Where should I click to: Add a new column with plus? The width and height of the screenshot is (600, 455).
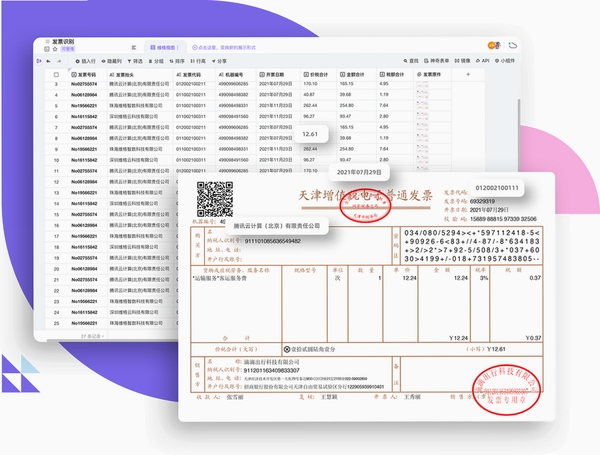click(468, 75)
